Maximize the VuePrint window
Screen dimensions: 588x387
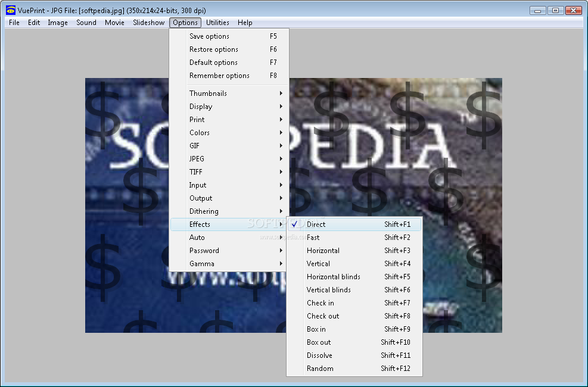pyautogui.click(x=555, y=11)
